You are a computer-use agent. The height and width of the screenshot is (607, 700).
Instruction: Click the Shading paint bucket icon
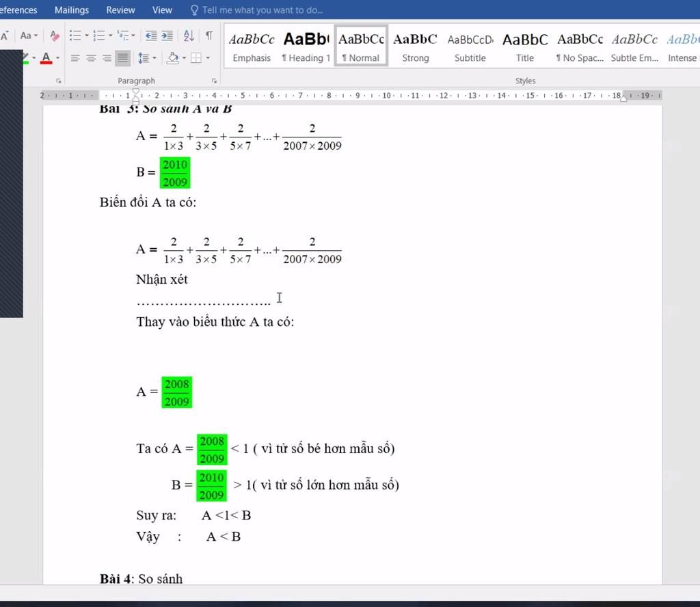pyautogui.click(x=173, y=57)
